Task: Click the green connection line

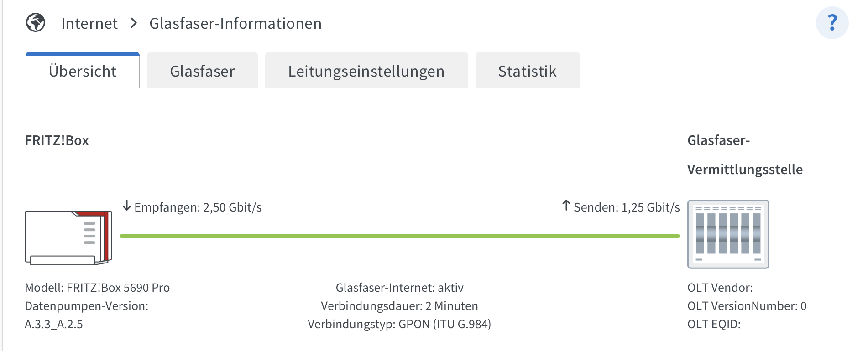Action: pyautogui.click(x=400, y=236)
